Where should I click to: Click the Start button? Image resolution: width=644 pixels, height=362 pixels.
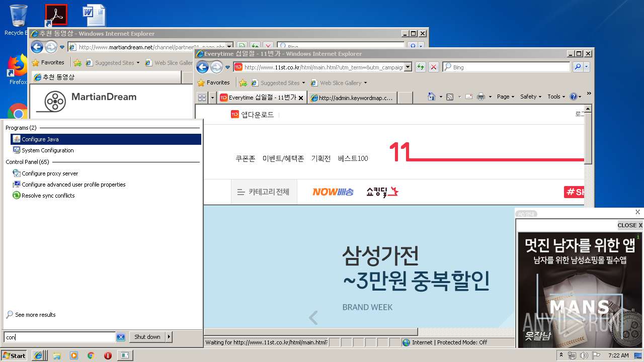(14, 355)
